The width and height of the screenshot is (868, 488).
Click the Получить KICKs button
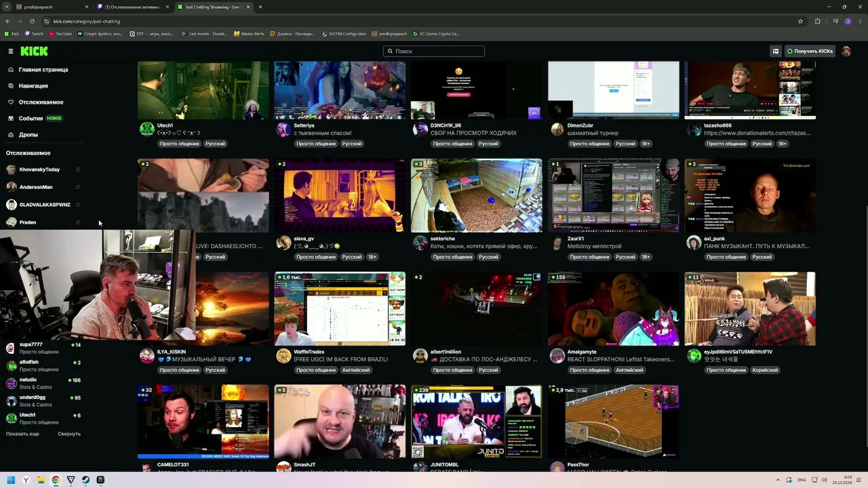[x=810, y=52]
